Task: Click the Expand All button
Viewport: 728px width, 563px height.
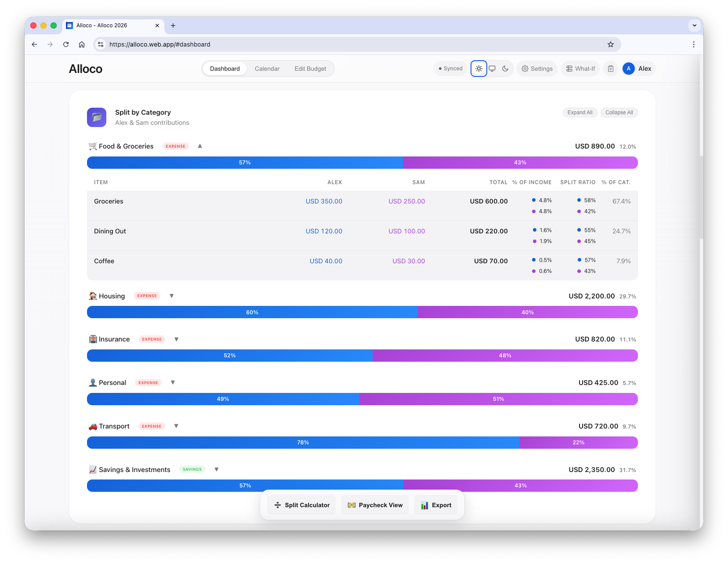Action: [580, 113]
